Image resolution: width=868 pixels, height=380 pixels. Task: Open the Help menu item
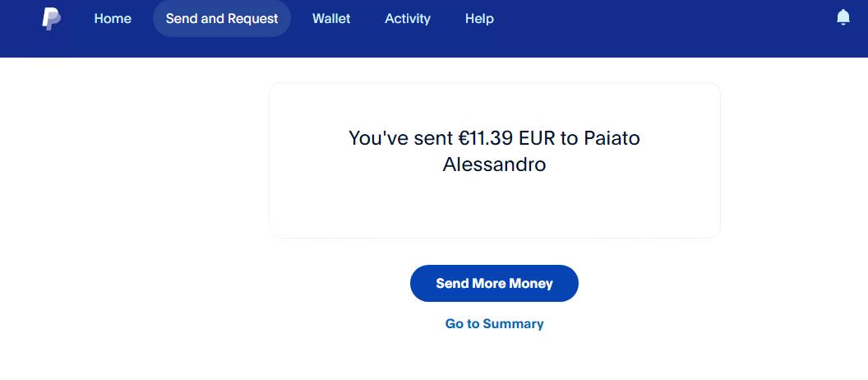pyautogui.click(x=479, y=18)
